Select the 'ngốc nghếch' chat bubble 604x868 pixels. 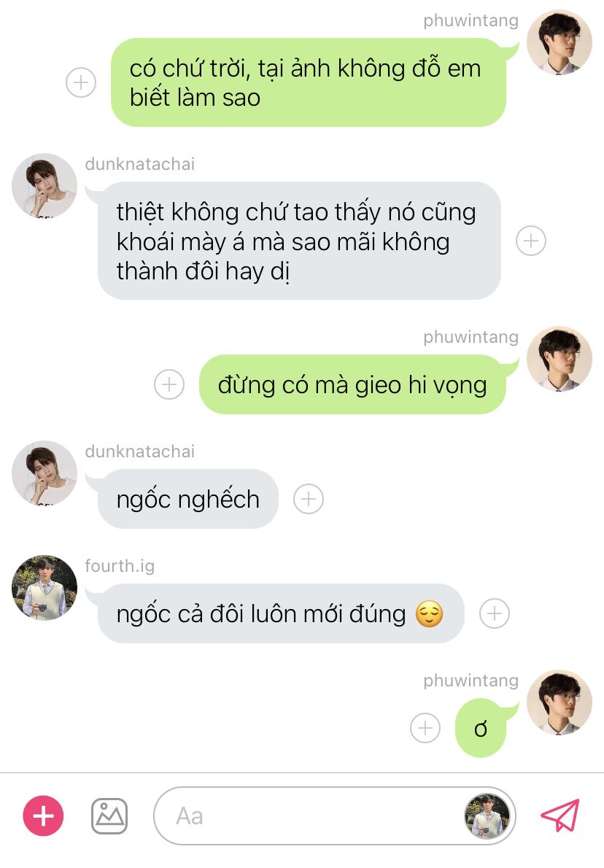pyautogui.click(x=187, y=499)
